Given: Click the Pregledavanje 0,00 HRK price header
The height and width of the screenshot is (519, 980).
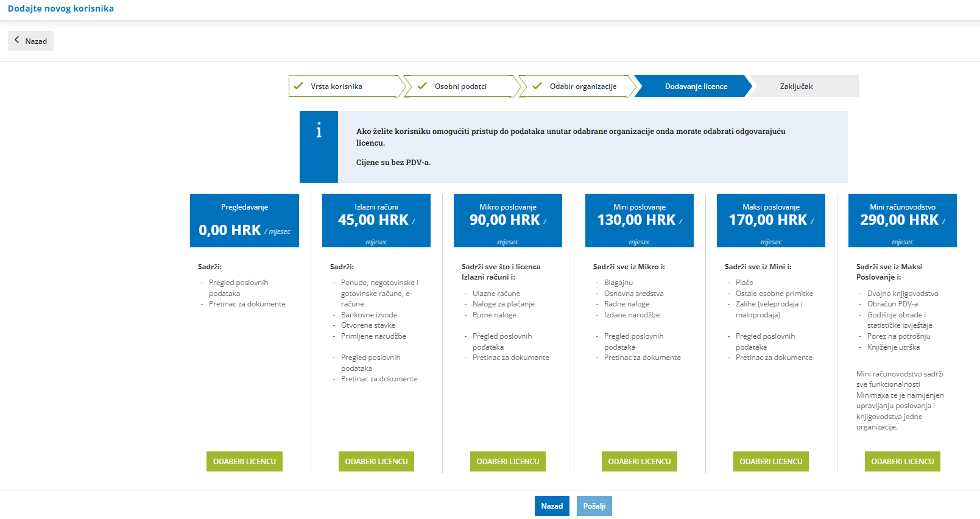Looking at the screenshot, I should pos(244,221).
